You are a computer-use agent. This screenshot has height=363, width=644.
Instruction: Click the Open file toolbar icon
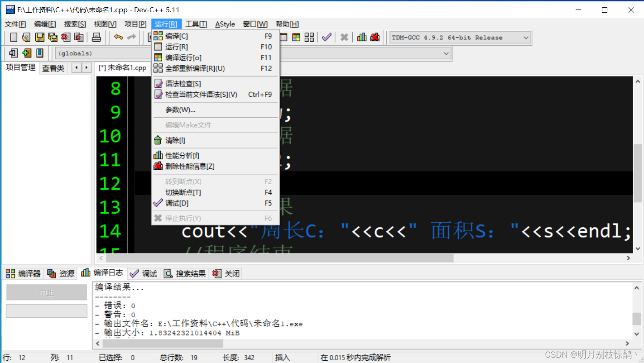click(x=27, y=38)
